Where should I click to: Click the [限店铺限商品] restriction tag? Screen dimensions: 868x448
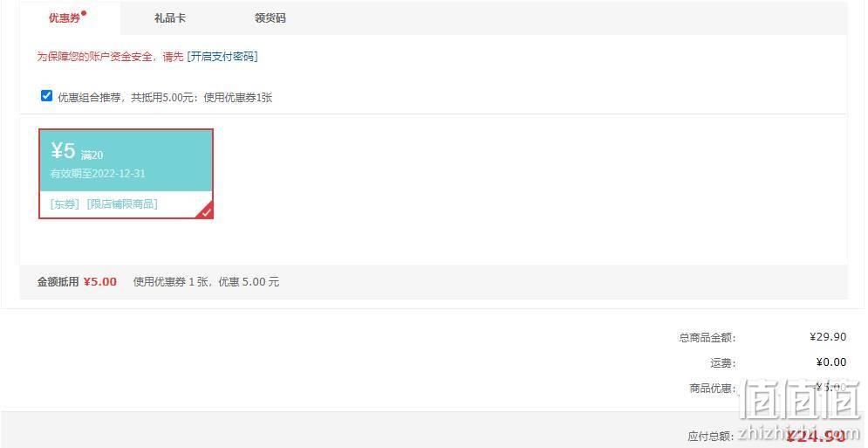point(122,204)
